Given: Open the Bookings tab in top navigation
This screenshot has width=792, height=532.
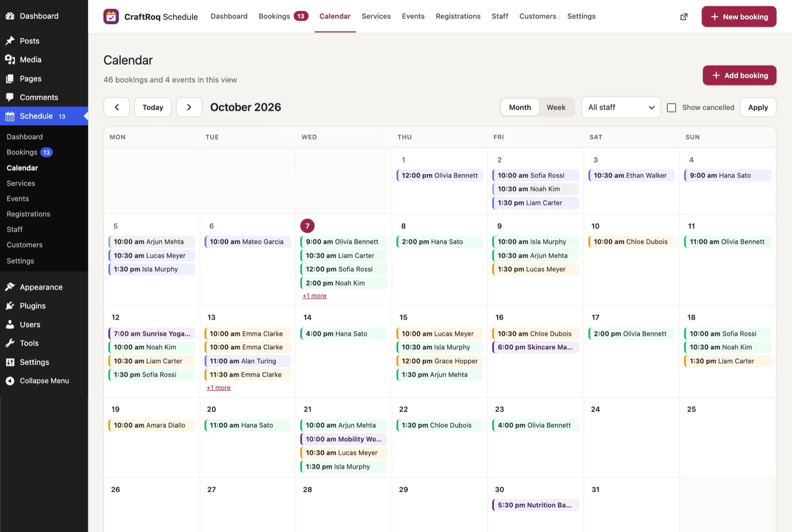Looking at the screenshot, I should [283, 16].
